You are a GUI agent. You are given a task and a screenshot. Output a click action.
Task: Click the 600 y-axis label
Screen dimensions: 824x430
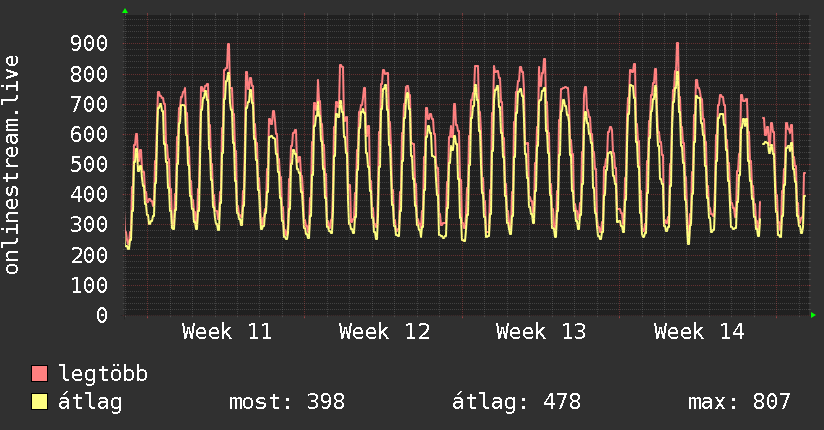tap(89, 134)
